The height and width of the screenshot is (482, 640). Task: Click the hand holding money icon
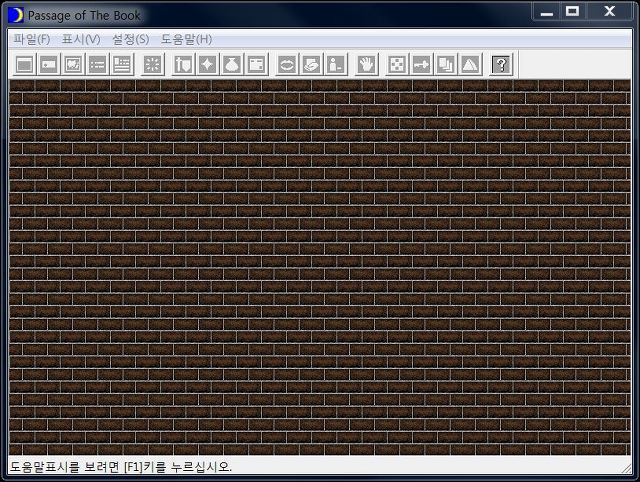click(x=311, y=64)
